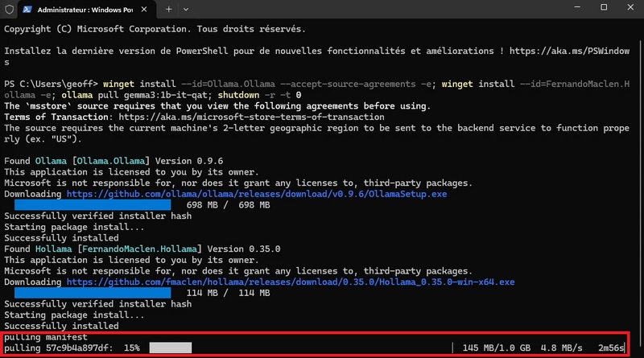644x358 pixels.
Task: Click the '114 MB / 114 MB' text
Action: tap(228, 293)
